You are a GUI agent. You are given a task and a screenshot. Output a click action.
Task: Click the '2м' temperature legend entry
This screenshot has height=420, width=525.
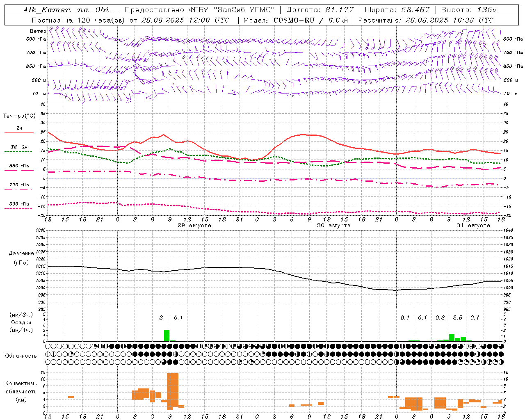pos(19,128)
